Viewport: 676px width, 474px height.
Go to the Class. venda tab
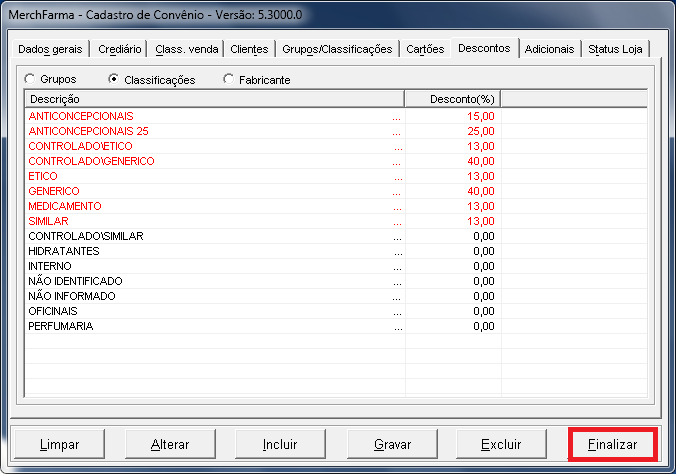(186, 49)
